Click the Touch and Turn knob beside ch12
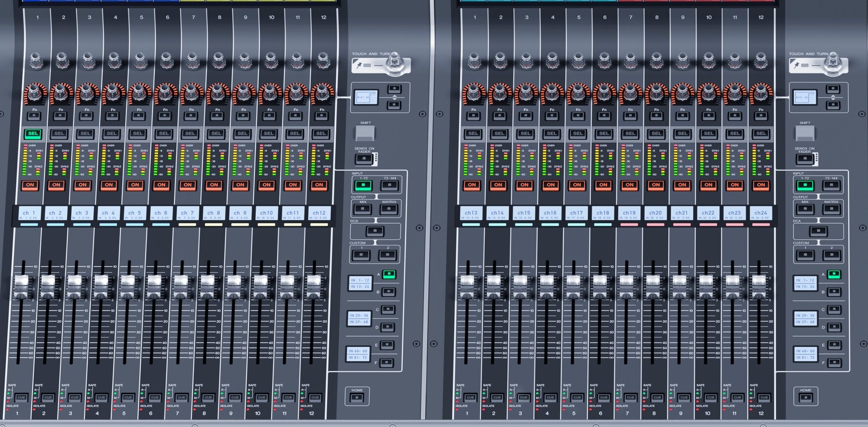This screenshot has height=427, width=868. pyautogui.click(x=395, y=64)
